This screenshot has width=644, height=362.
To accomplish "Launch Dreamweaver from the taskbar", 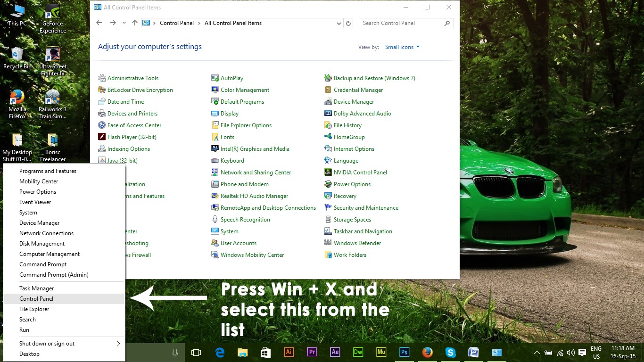I will 358,352.
